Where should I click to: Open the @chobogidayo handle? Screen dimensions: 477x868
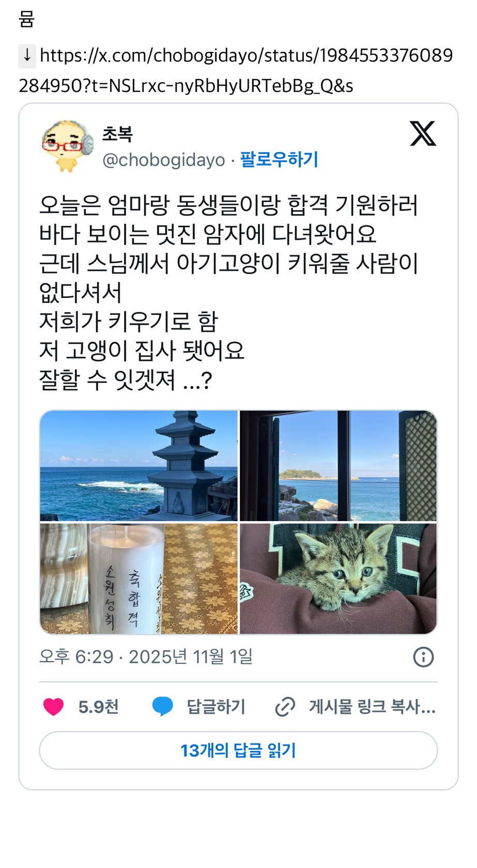(x=164, y=160)
